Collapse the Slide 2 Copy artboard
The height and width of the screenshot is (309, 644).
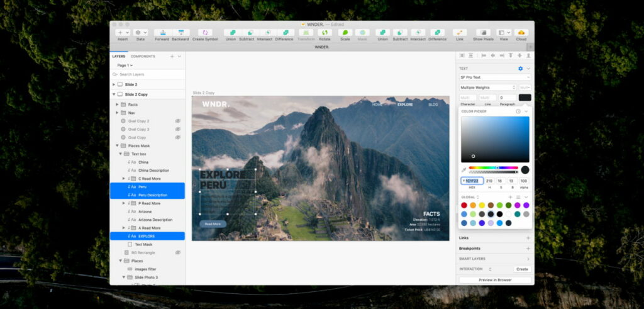[113, 94]
